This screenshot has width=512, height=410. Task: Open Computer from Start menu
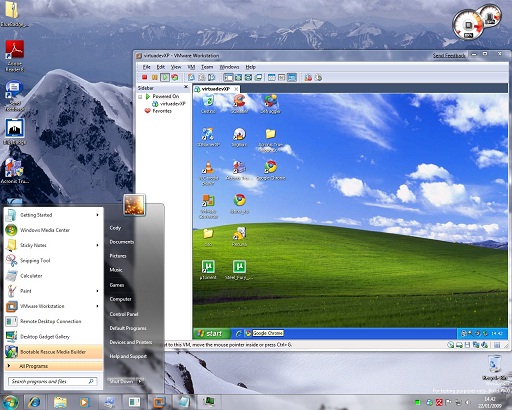tap(120, 299)
